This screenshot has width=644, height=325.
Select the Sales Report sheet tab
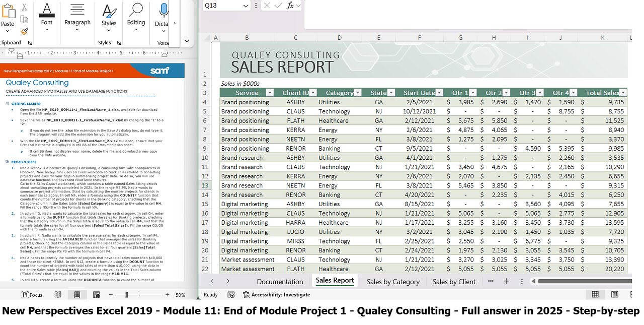(335, 281)
